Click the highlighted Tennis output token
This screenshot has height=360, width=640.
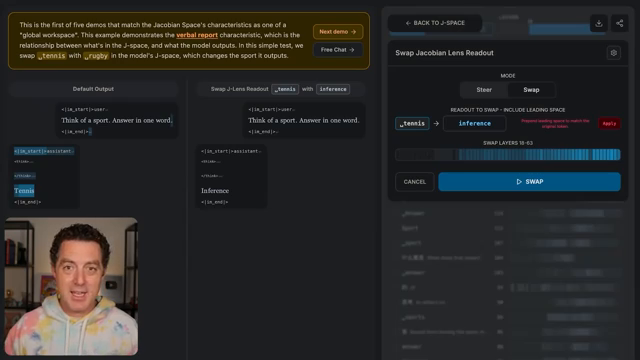pos(24,191)
